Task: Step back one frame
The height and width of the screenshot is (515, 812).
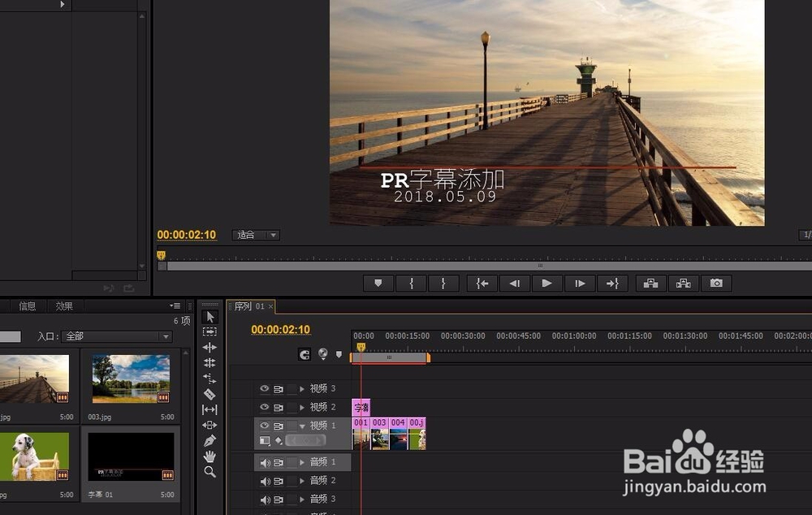Action: coord(515,283)
